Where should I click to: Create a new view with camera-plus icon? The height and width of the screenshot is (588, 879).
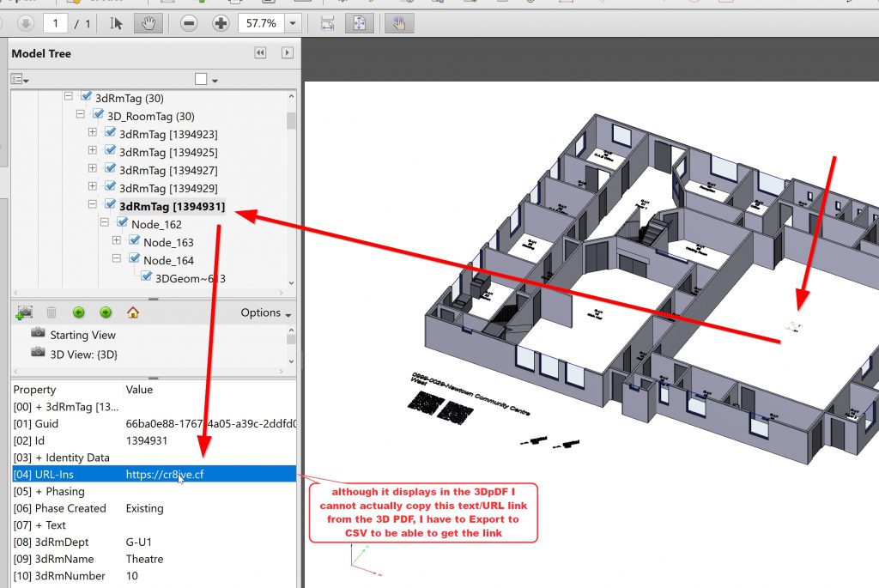(24, 312)
